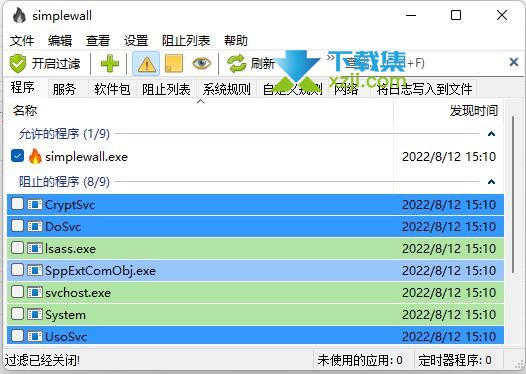Toggle the orange log note icon
526x374 pixels.
tap(174, 63)
